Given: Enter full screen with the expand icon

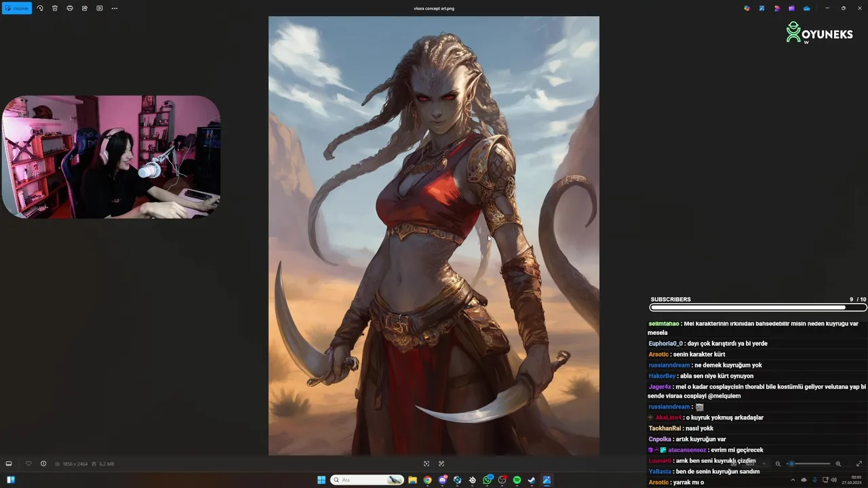Looking at the screenshot, I should (x=859, y=464).
